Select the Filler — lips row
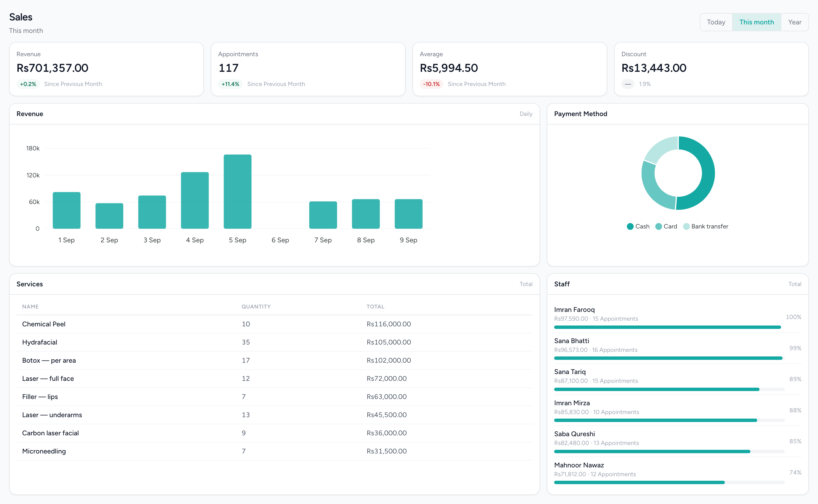The height and width of the screenshot is (504, 818). point(274,397)
